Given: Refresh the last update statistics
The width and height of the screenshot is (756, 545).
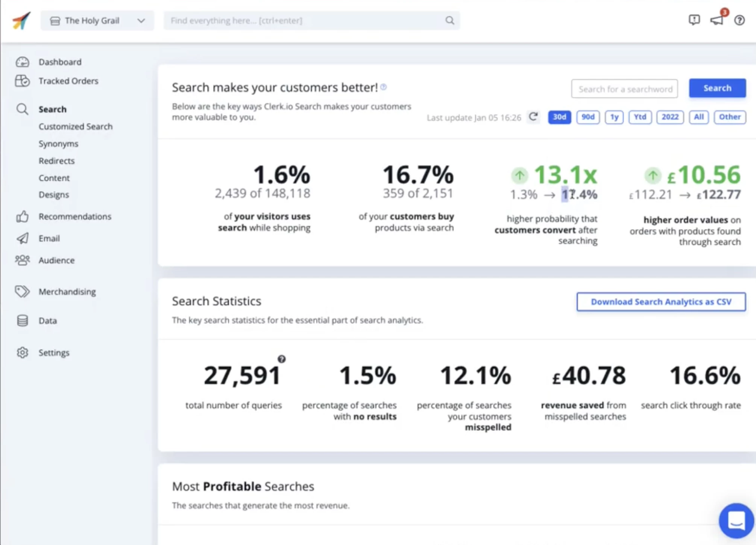Looking at the screenshot, I should (533, 117).
